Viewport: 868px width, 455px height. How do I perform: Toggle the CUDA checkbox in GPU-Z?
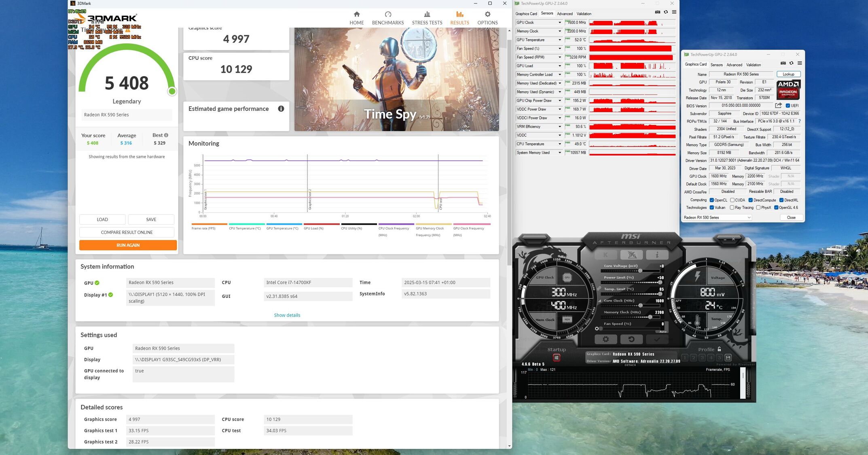[732, 200]
